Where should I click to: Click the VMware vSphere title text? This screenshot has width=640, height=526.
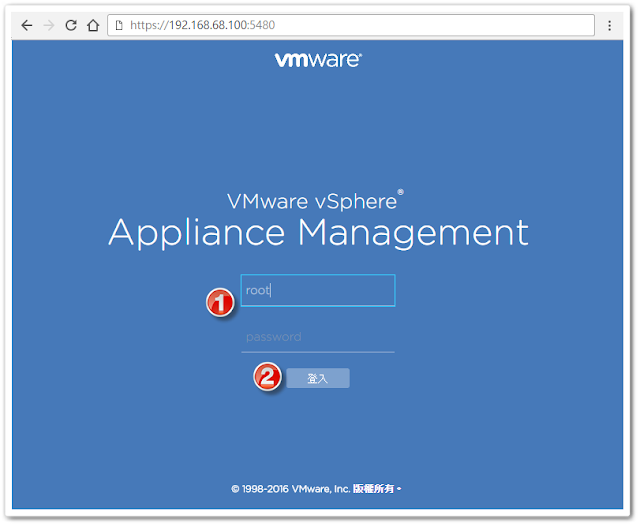pyautogui.click(x=315, y=201)
